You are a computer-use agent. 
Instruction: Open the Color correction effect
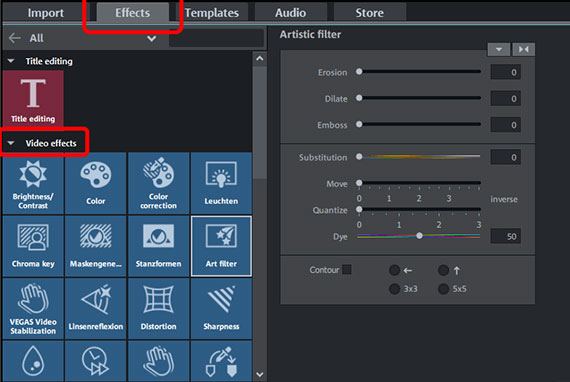(x=158, y=183)
